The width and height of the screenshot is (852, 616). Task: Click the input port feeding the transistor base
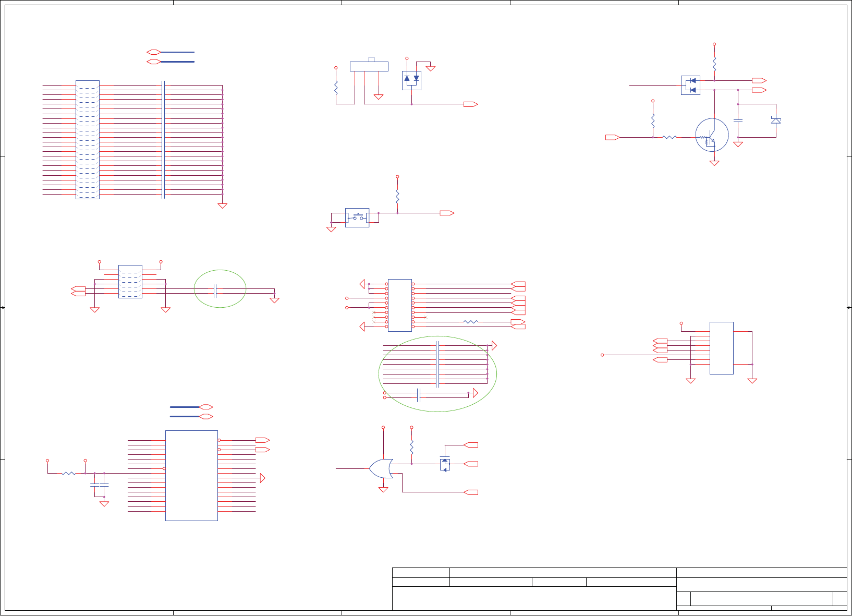pyautogui.click(x=612, y=137)
